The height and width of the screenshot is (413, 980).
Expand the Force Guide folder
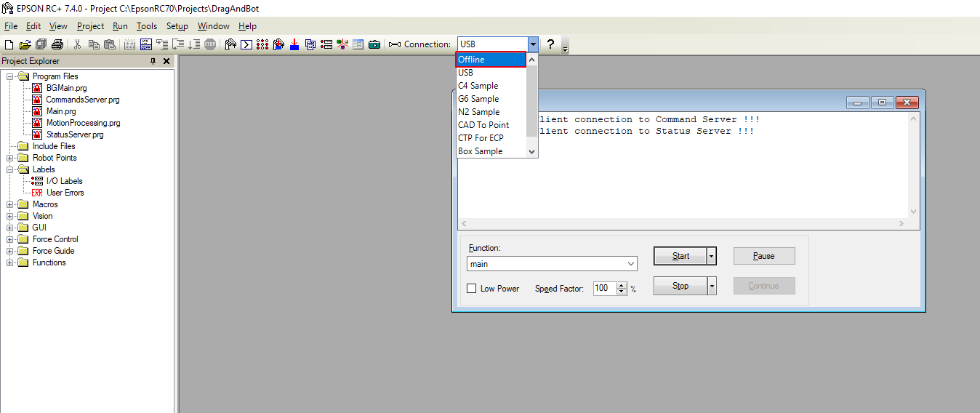pyautogui.click(x=10, y=251)
